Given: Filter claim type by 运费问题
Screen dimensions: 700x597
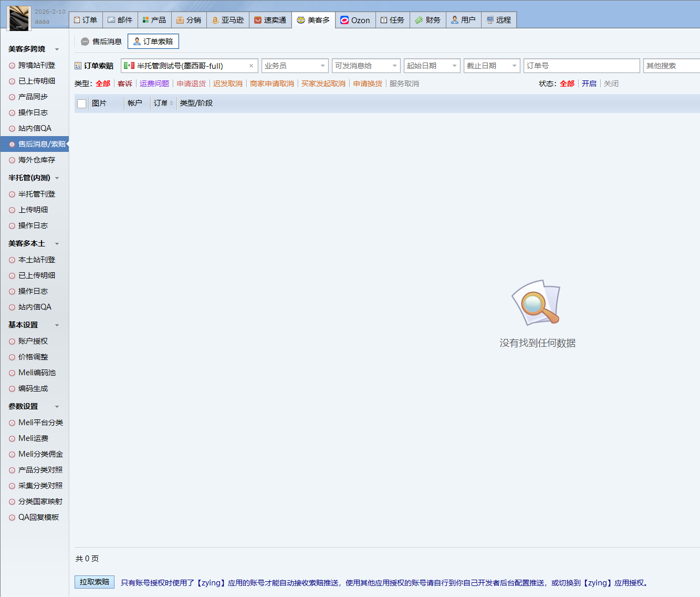Looking at the screenshot, I should click(154, 84).
